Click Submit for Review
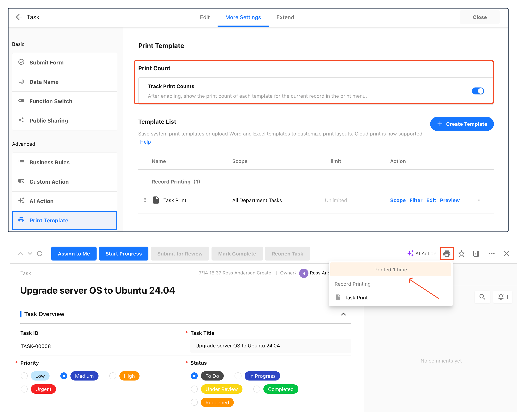 180,254
